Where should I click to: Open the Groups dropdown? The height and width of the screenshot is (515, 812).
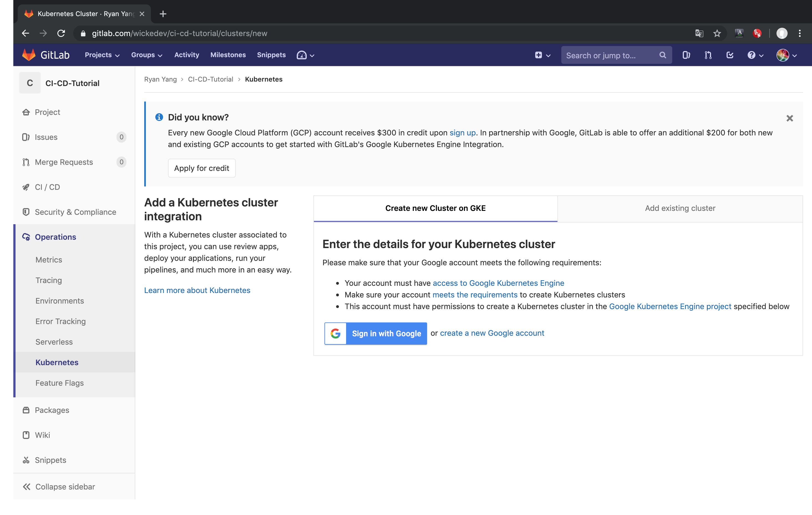tap(146, 55)
